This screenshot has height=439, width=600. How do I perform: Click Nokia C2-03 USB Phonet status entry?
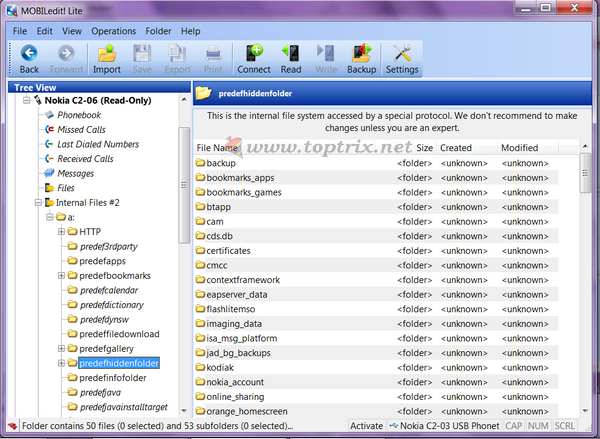point(445,426)
